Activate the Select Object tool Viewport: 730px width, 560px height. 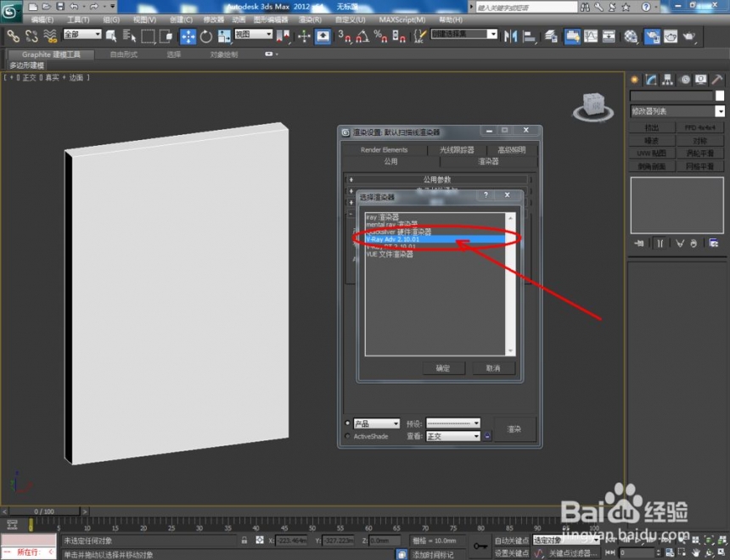111,36
